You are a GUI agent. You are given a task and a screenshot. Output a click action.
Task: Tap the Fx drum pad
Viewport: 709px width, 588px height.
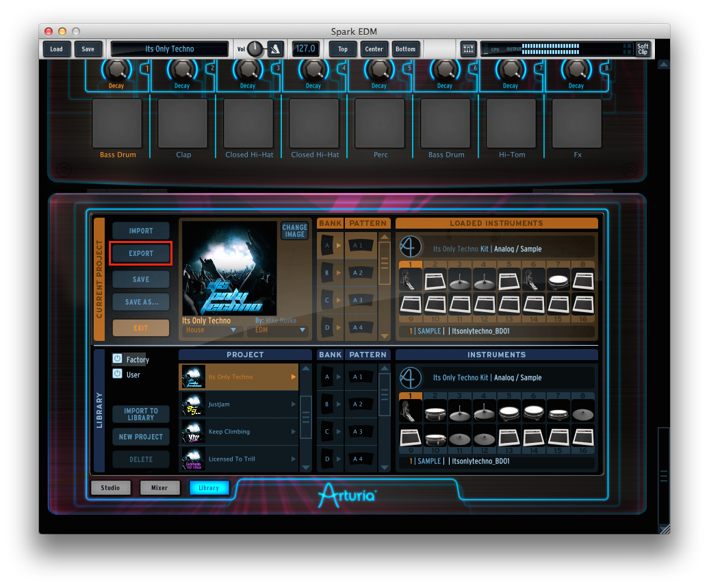tap(577, 123)
